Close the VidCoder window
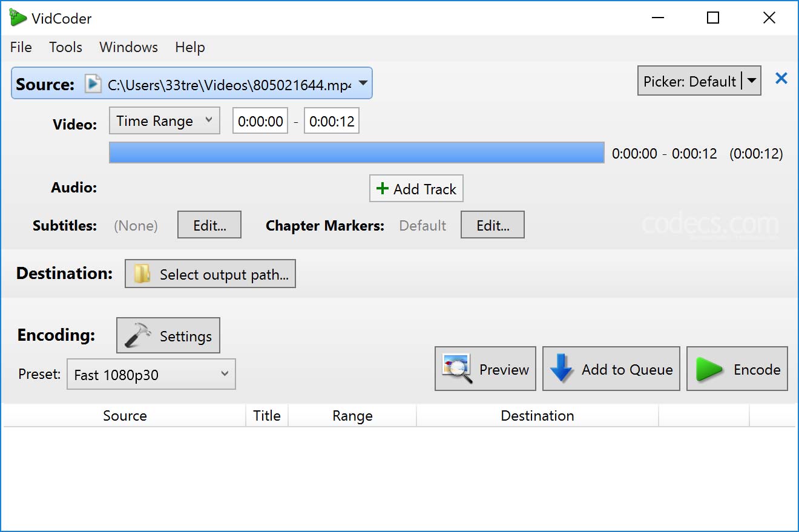Viewport: 799px width, 532px height. point(769,18)
